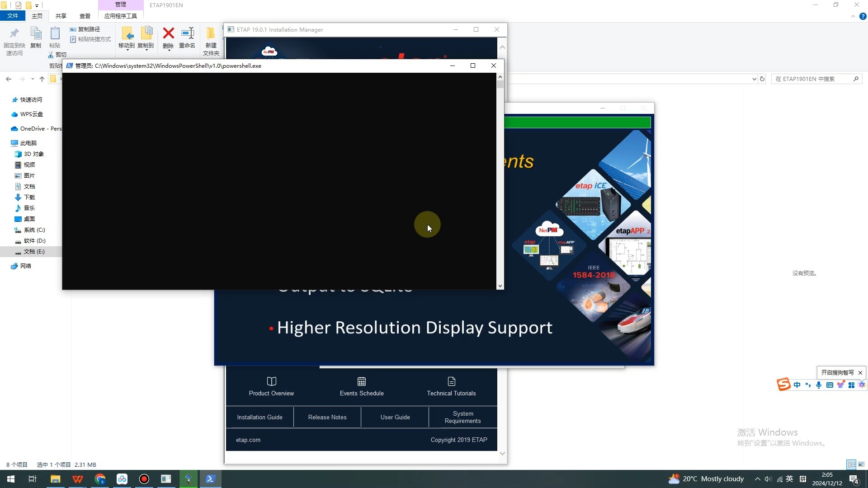Collapse the ribbon using the chevron
Image resolution: width=868 pixels, height=488 pixels.
(853, 16)
